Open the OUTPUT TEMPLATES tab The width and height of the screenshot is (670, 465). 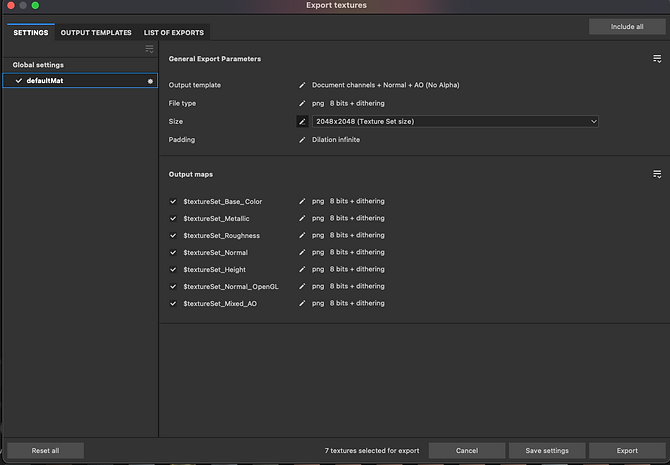[96, 32]
